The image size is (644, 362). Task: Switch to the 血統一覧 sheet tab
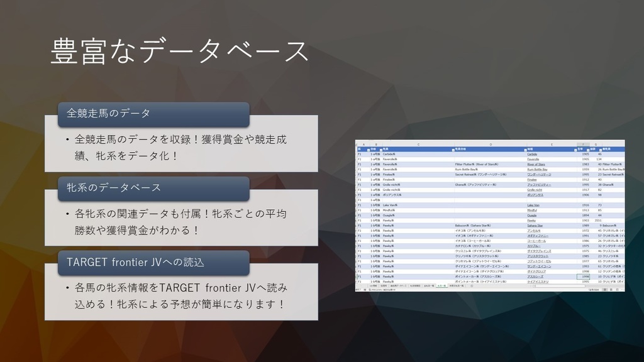click(430, 286)
